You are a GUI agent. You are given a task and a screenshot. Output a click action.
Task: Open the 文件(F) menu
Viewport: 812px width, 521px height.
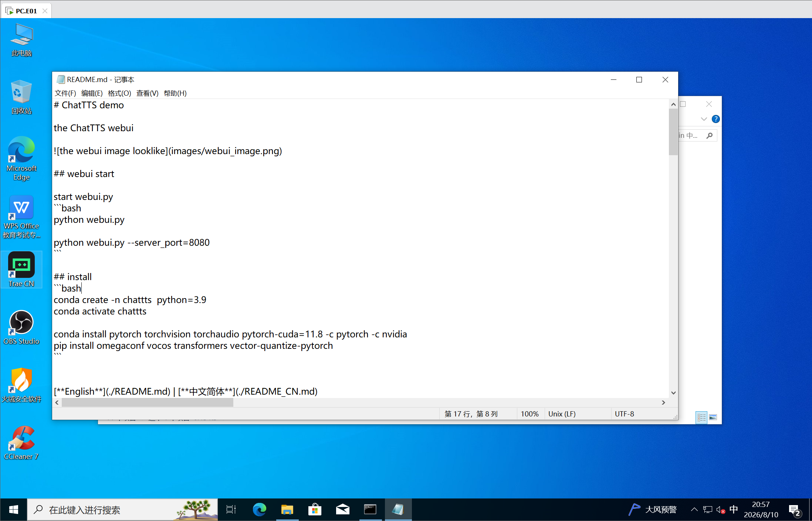[x=65, y=93]
